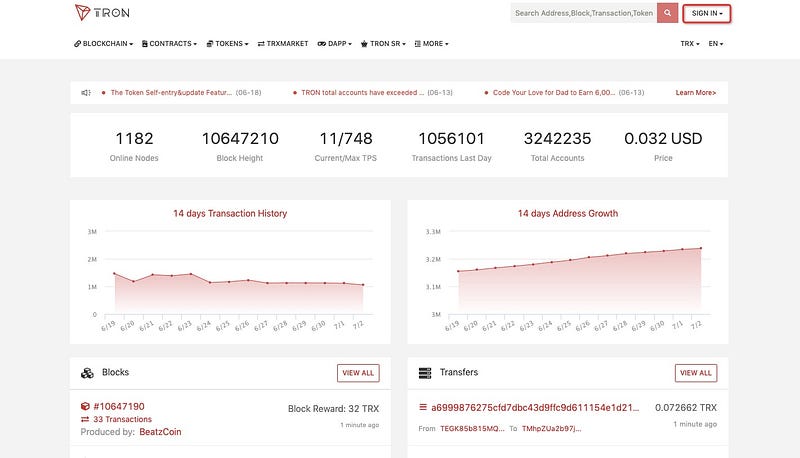Click the 1182 Online Nodes stat
Image resolution: width=800 pixels, height=458 pixels.
pyautogui.click(x=134, y=146)
